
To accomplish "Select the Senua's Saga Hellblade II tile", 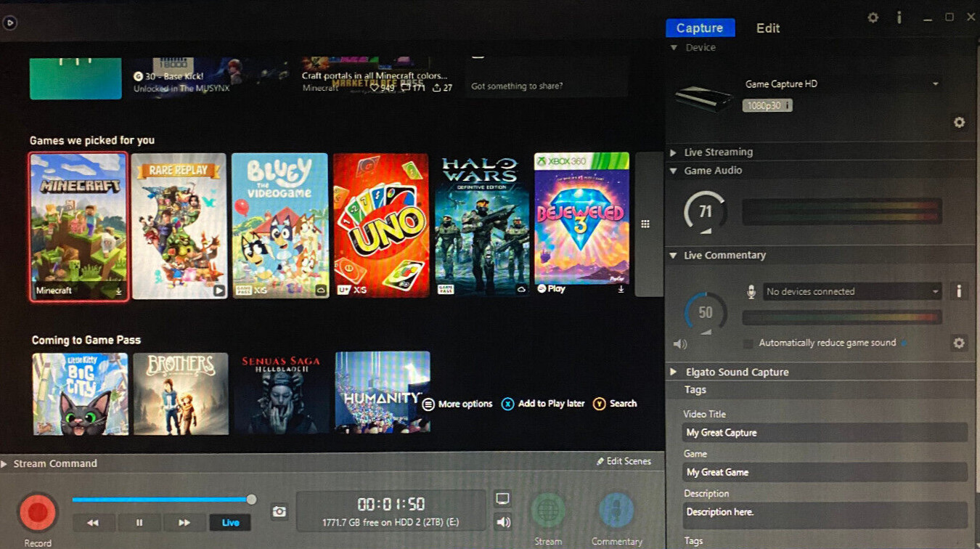I will point(282,393).
